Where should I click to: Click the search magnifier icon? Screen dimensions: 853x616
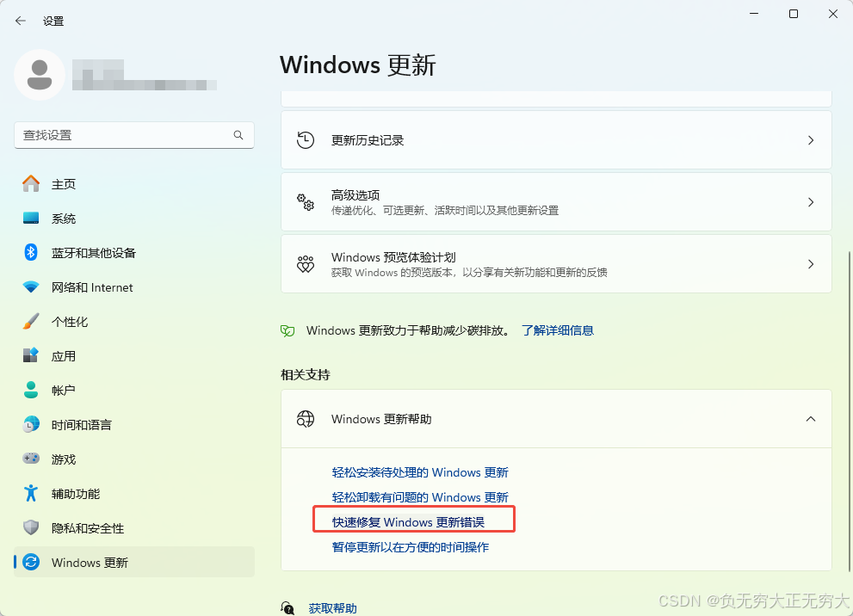[x=238, y=135]
